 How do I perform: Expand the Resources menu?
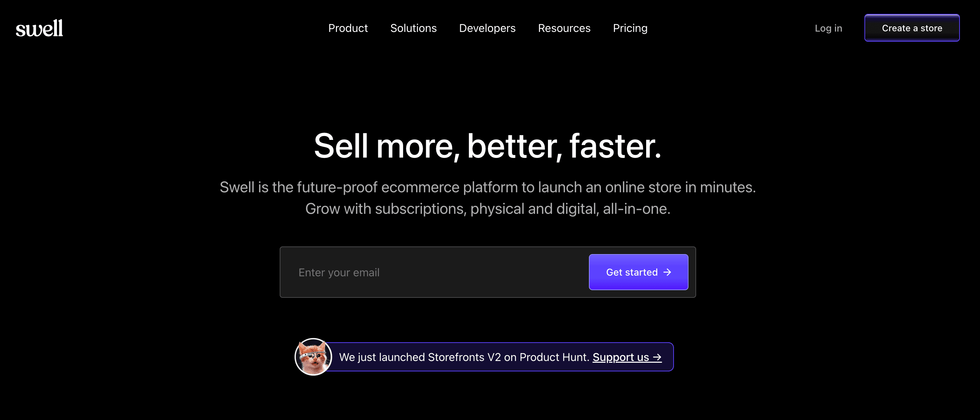click(x=564, y=28)
